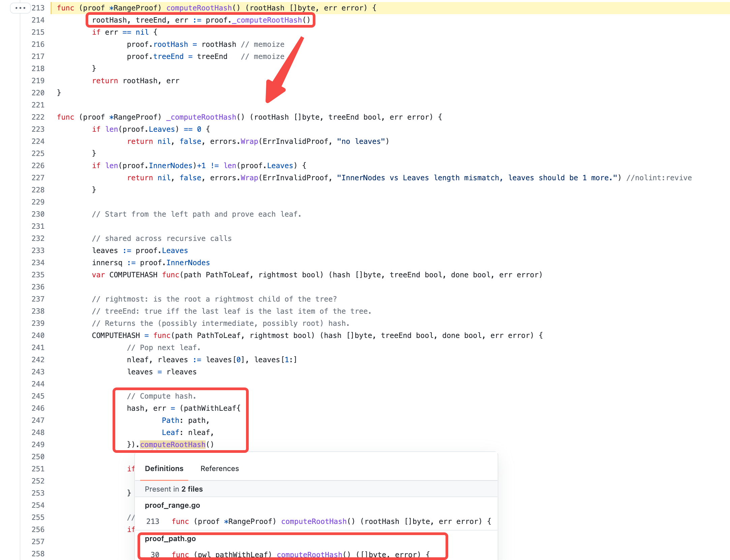730x560 pixels.
Task: Click the three-dots menu beside line 213
Action: (20, 8)
